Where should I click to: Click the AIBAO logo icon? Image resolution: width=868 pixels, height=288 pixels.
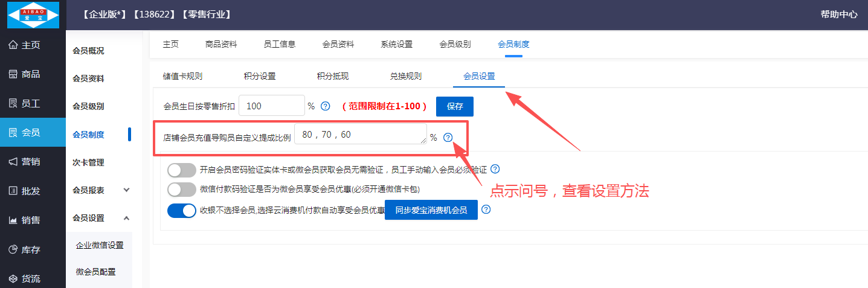[x=33, y=14]
